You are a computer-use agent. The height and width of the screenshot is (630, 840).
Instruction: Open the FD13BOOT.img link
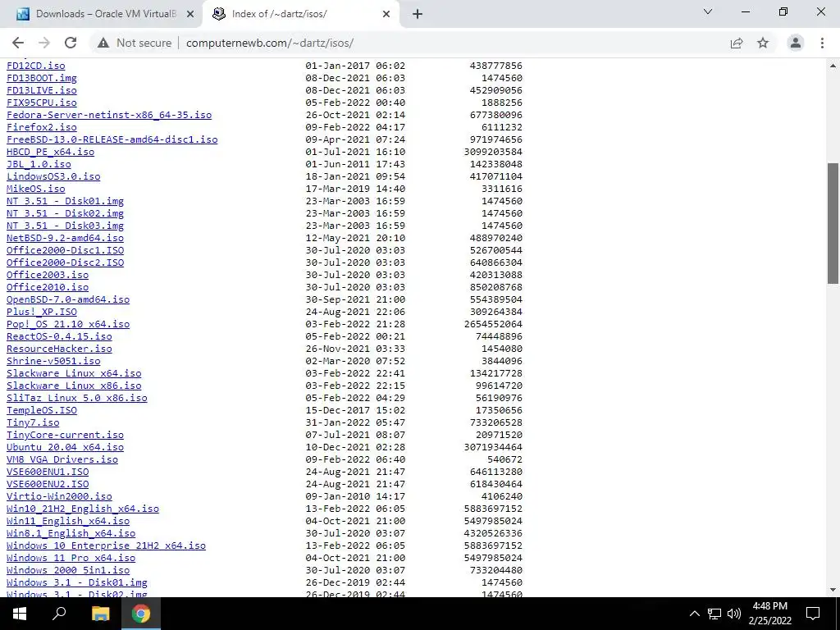tap(42, 78)
